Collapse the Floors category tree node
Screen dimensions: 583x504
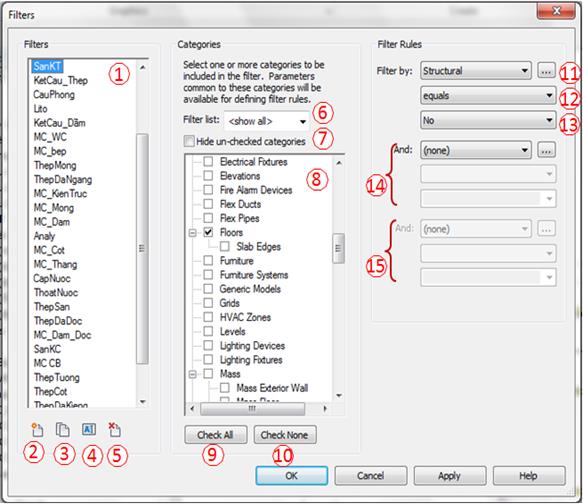tap(192, 233)
